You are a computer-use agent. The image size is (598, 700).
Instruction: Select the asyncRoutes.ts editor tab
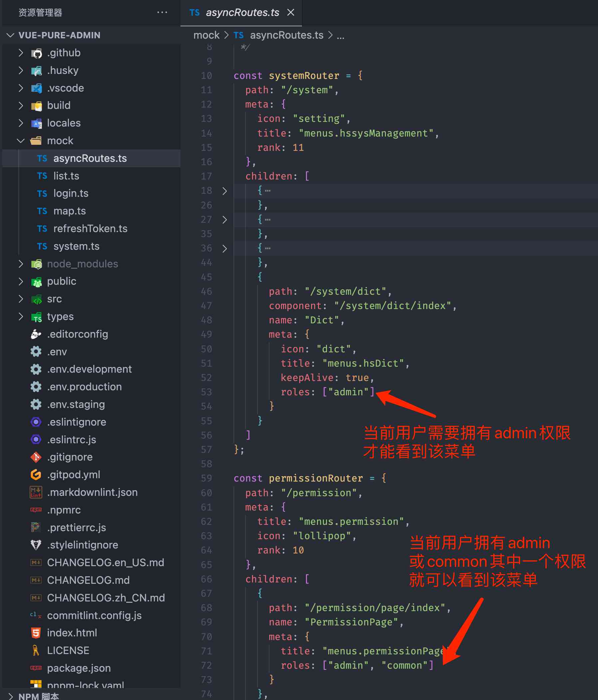[242, 13]
